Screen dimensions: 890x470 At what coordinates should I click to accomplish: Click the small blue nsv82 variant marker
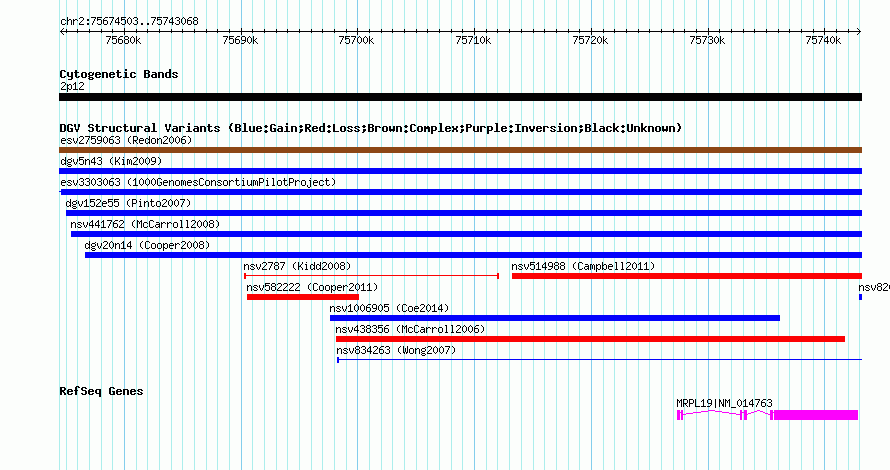[x=860, y=297]
